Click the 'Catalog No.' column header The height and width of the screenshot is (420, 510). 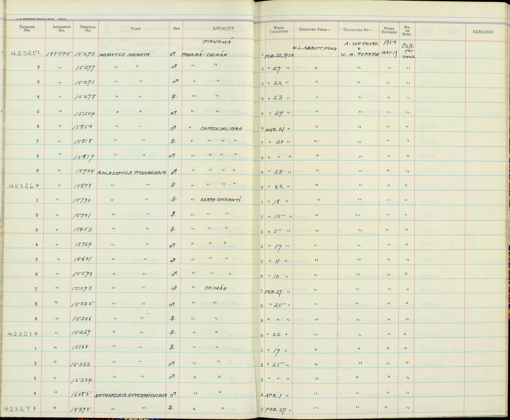[27, 29]
